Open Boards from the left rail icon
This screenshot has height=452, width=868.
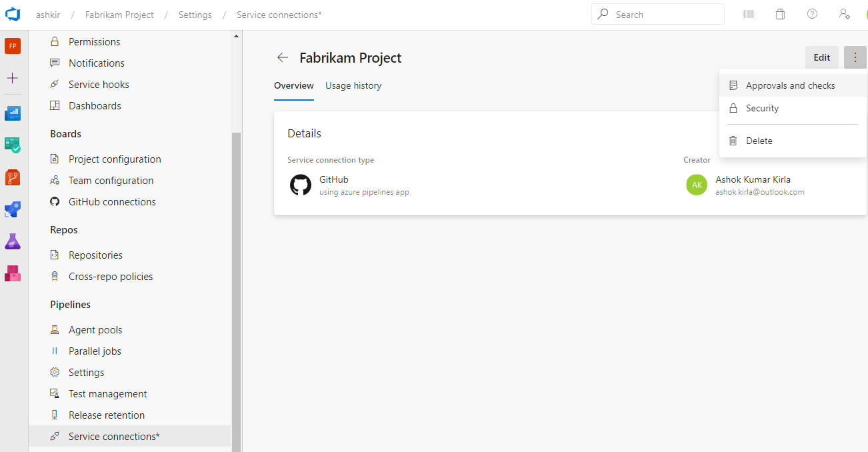tap(12, 145)
